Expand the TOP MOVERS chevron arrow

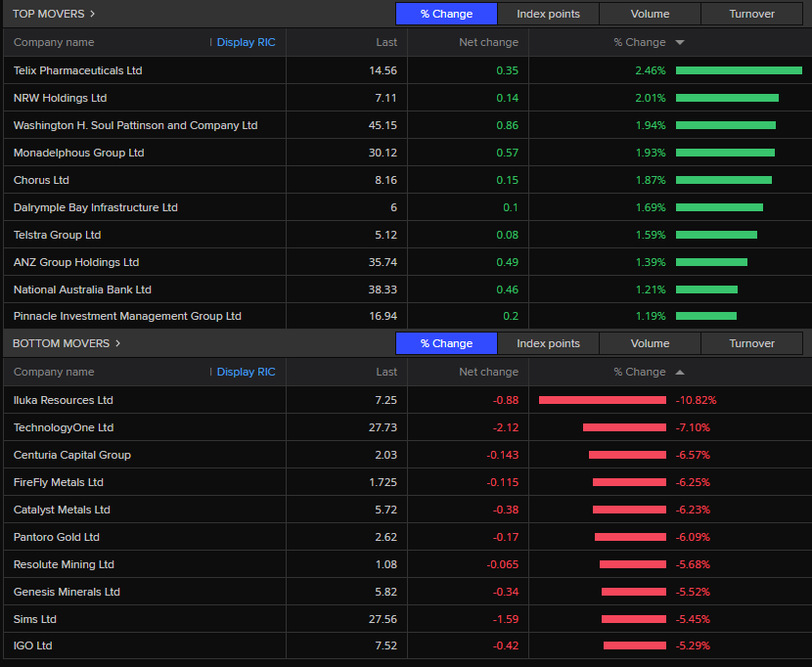(x=93, y=14)
